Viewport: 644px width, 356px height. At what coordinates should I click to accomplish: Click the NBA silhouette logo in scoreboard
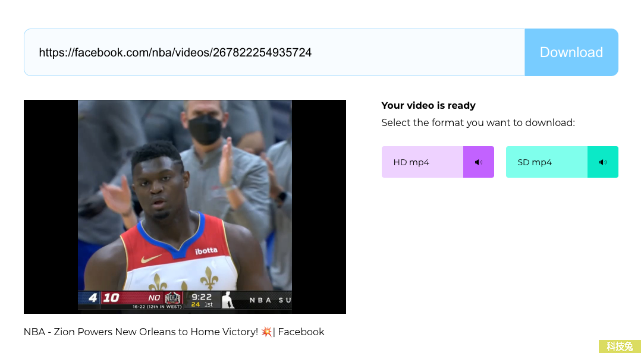228,300
